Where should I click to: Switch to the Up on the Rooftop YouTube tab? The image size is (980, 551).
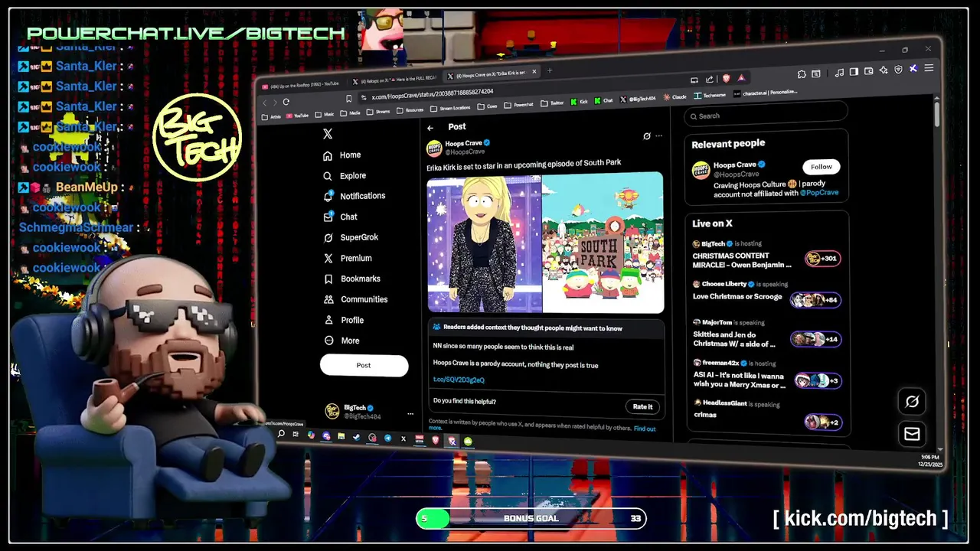click(x=301, y=85)
